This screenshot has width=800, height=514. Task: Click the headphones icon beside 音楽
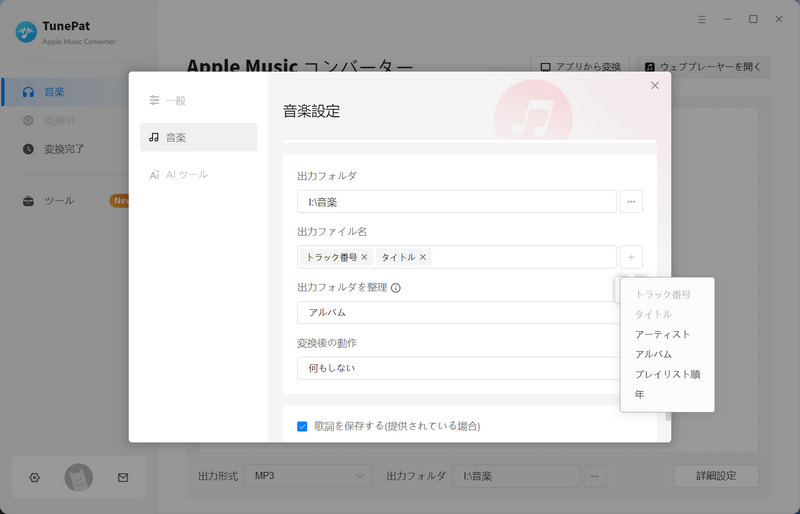coord(29,92)
